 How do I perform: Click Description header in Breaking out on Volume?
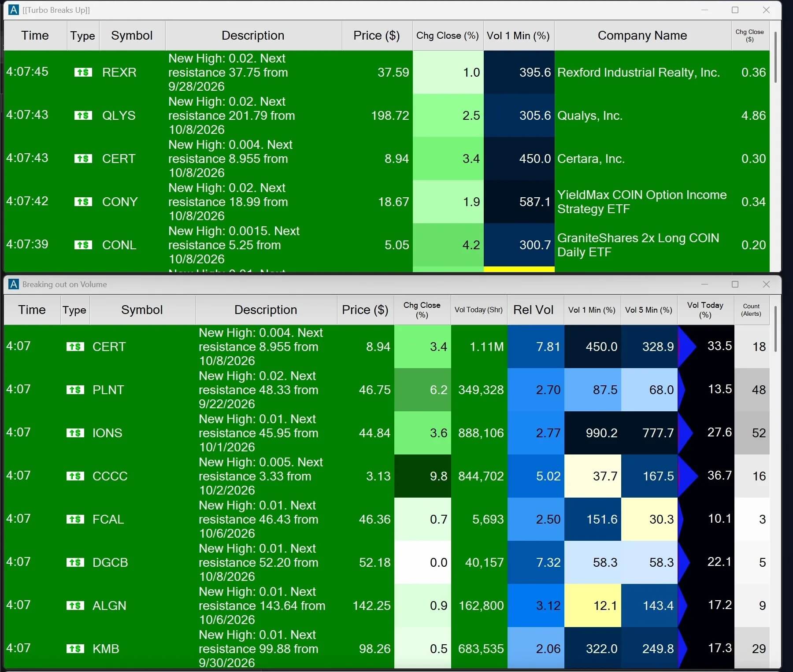click(266, 310)
